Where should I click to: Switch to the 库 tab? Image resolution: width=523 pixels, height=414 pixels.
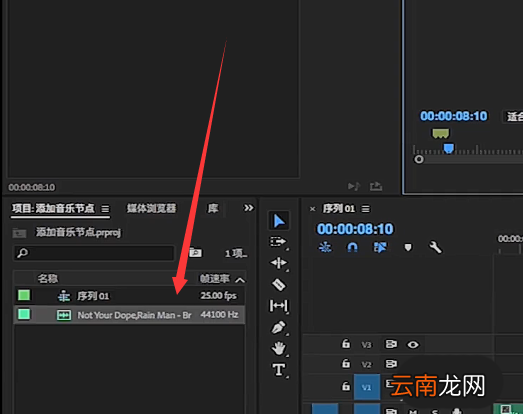(x=213, y=209)
